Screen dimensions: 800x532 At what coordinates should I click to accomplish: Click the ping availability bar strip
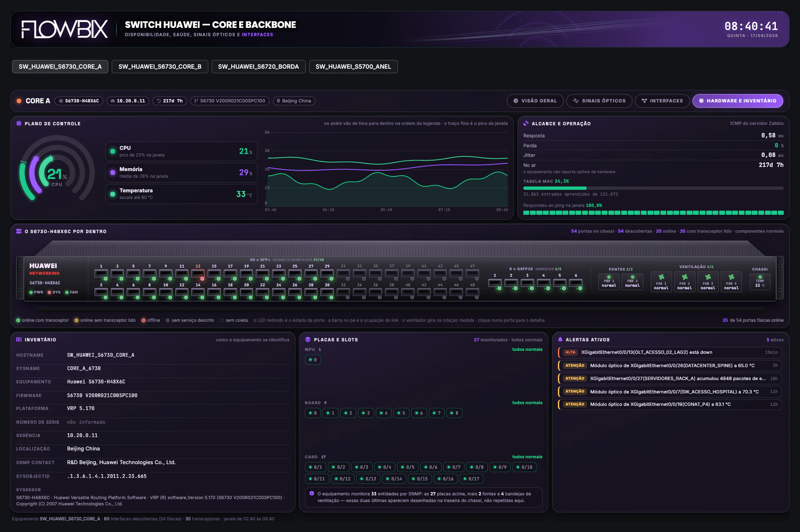(653, 213)
